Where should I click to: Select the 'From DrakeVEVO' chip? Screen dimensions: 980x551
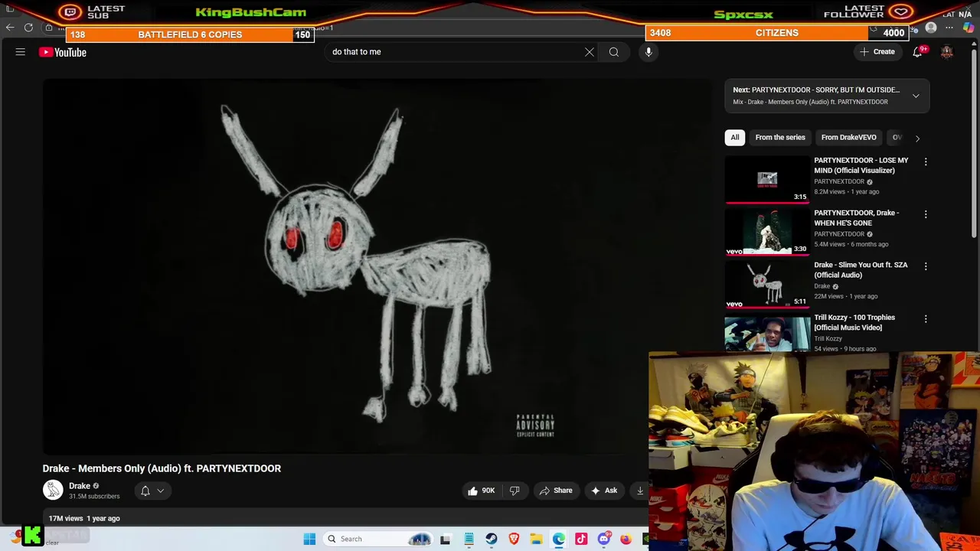[x=848, y=138]
